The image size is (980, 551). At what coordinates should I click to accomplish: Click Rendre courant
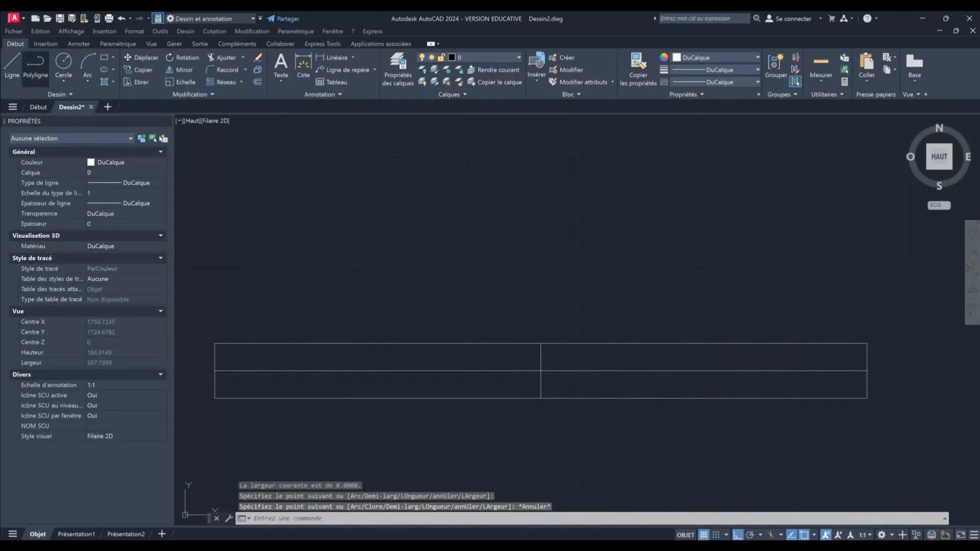[493, 70]
